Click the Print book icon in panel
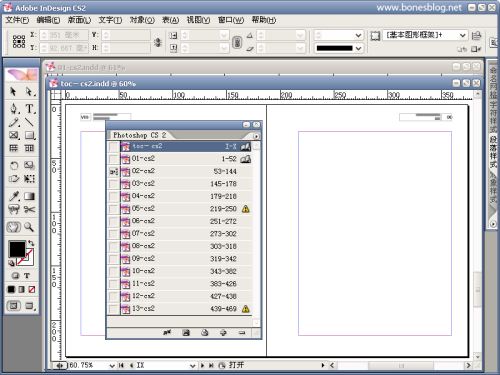This screenshot has height=375, width=500. 205,332
